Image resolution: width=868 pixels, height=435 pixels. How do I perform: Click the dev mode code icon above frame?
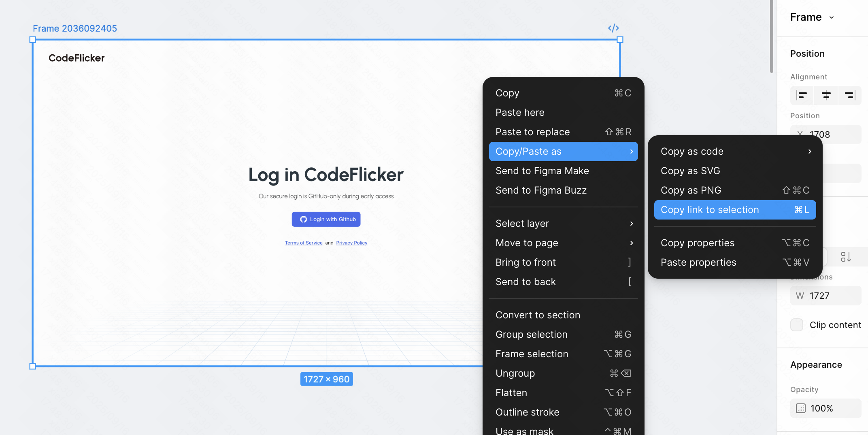coord(613,28)
